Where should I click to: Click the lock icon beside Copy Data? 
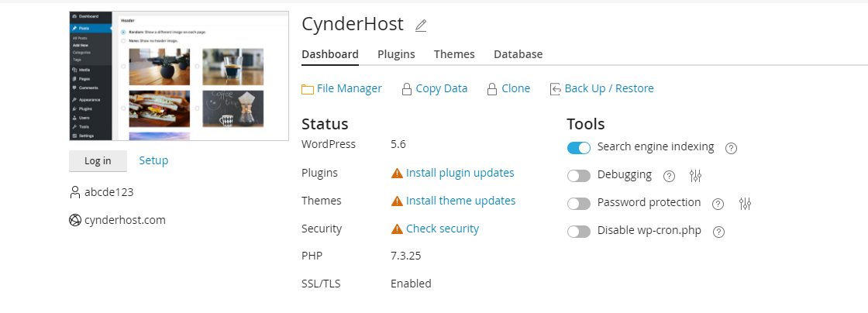point(406,89)
